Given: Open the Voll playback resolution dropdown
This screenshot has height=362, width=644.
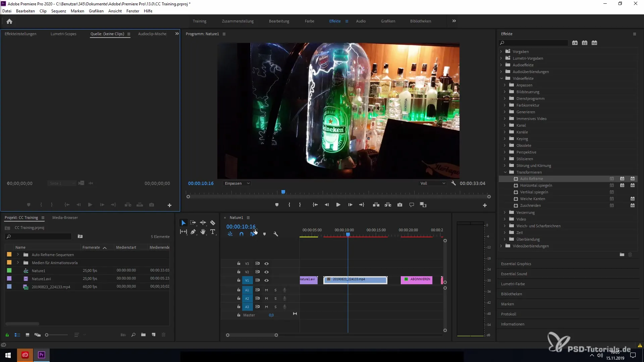Looking at the screenshot, I should pyautogui.click(x=433, y=183).
